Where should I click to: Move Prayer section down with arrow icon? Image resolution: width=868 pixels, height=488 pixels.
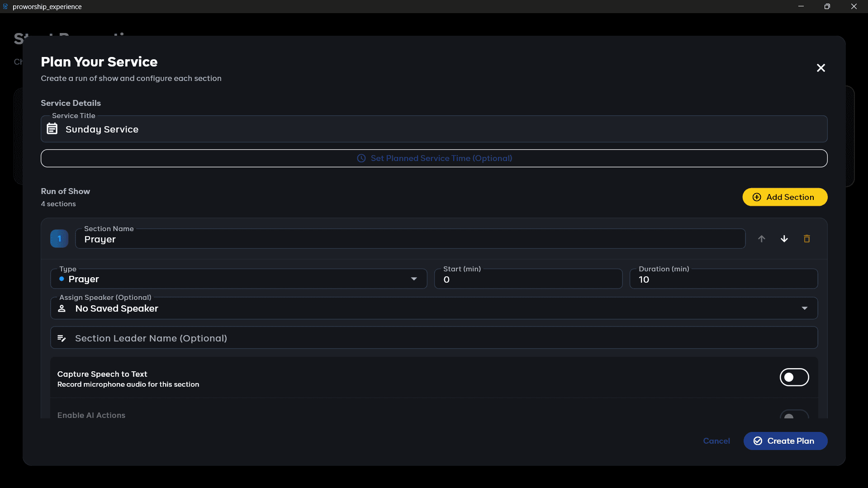pyautogui.click(x=784, y=239)
